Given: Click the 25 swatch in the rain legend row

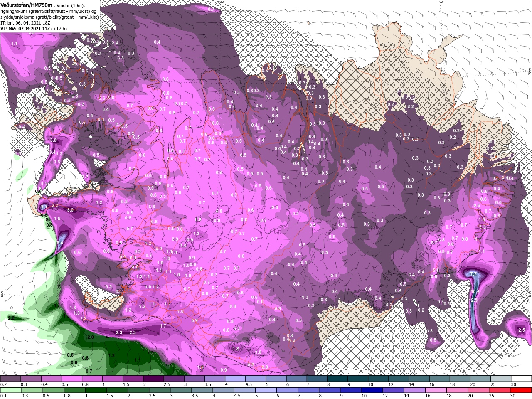Looking at the screenshot, I should (501, 390).
